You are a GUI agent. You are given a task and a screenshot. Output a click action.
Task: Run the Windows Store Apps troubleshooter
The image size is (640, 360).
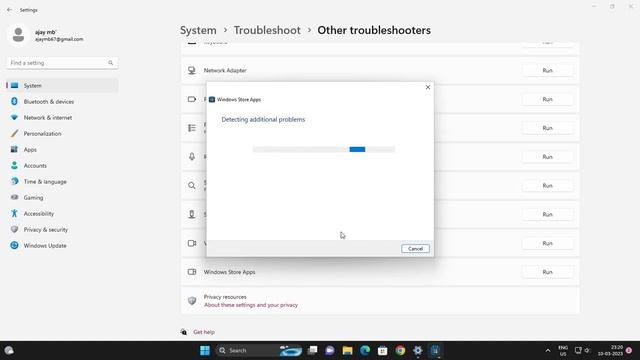tap(547, 272)
